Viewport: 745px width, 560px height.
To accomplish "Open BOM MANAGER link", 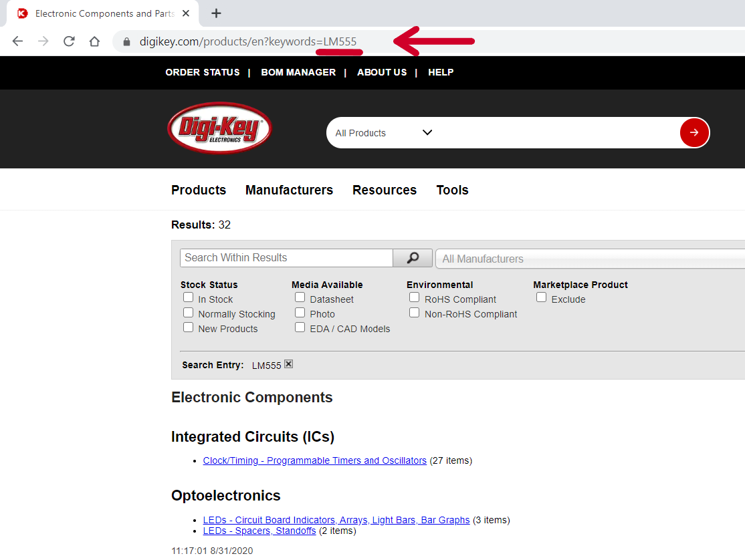I will (x=298, y=72).
